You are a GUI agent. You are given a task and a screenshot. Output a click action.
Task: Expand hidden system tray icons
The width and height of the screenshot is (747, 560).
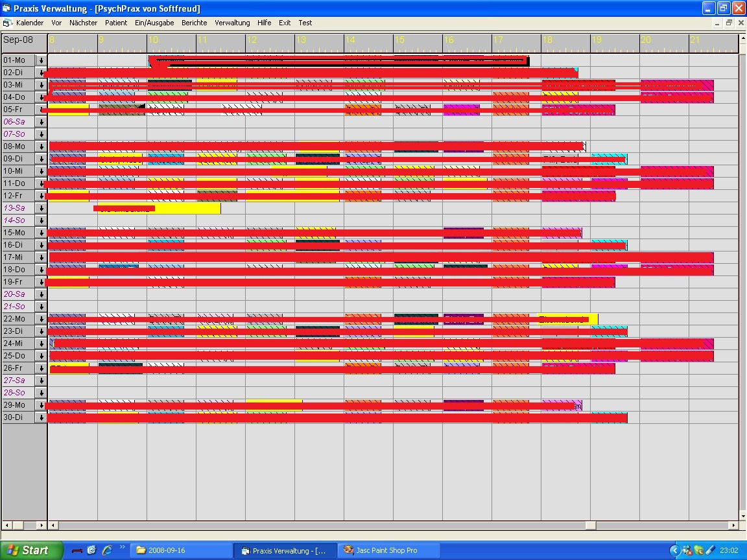[674, 550]
